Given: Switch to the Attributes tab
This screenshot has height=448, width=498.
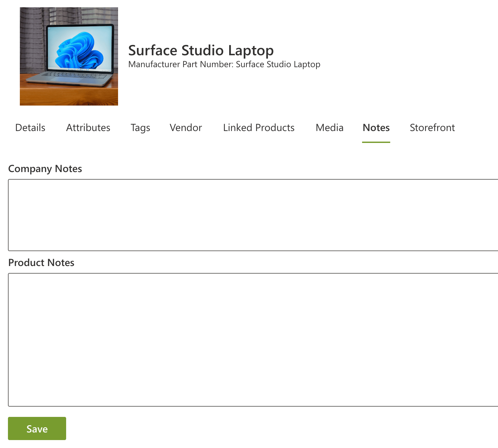Looking at the screenshot, I should tap(88, 128).
